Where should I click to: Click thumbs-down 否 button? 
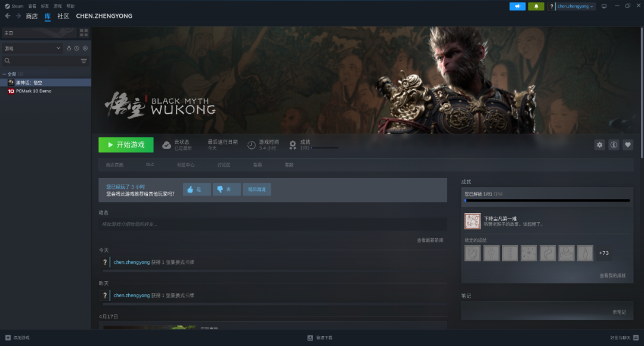[227, 189]
